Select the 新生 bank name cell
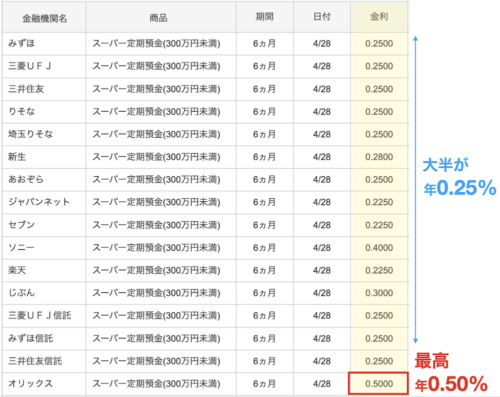The width and height of the screenshot is (500, 397). pyautogui.click(x=44, y=157)
